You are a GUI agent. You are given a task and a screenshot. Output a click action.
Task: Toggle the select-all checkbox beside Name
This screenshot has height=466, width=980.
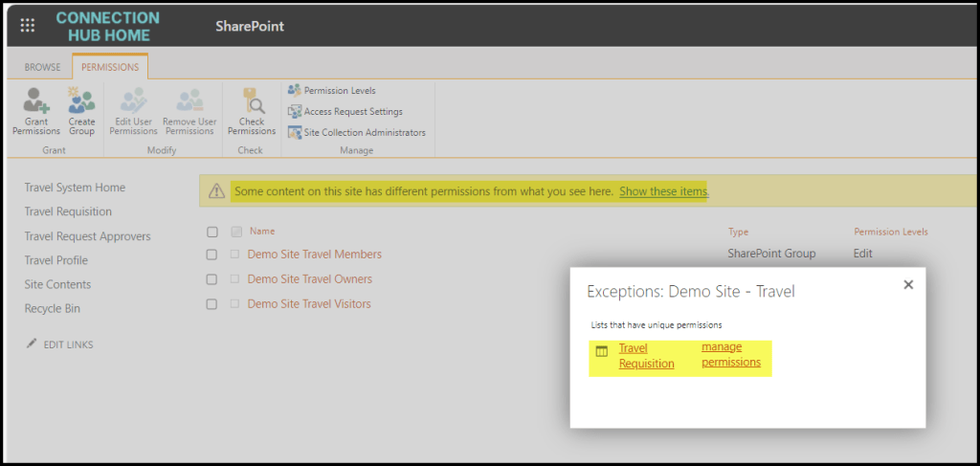pyautogui.click(x=212, y=232)
